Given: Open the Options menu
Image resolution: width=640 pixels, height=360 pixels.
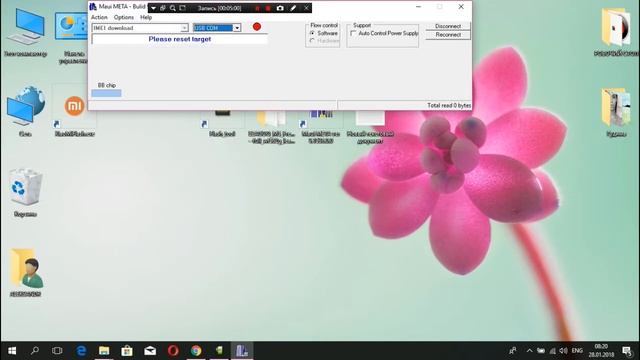Looking at the screenshot, I should coord(124,17).
